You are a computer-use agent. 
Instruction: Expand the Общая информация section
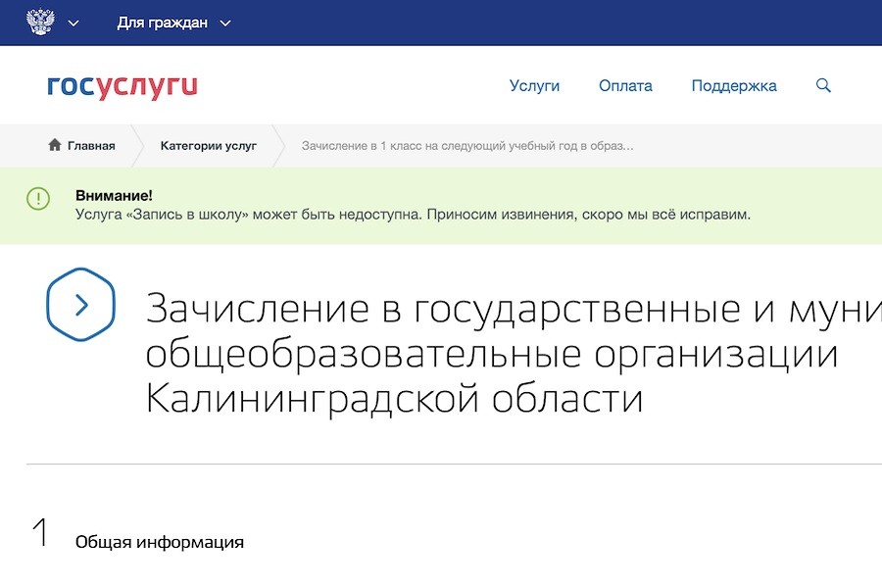click(161, 540)
